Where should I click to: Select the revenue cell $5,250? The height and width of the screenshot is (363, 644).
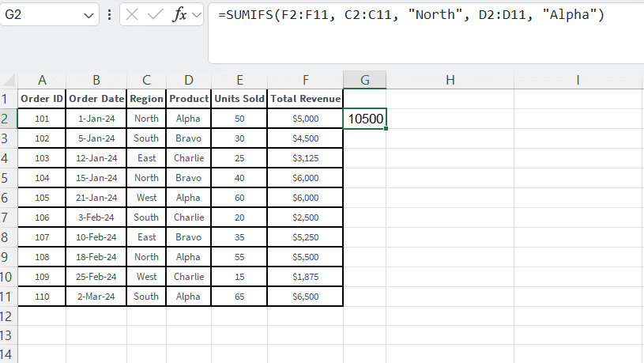(x=306, y=237)
